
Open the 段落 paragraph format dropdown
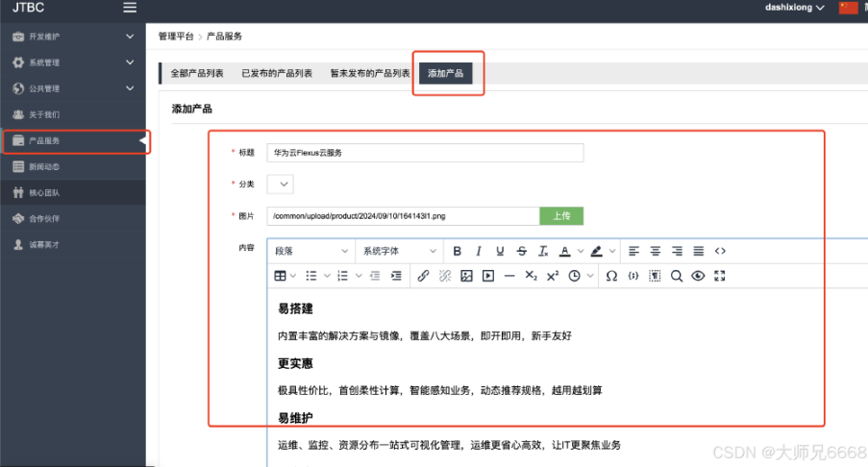311,251
